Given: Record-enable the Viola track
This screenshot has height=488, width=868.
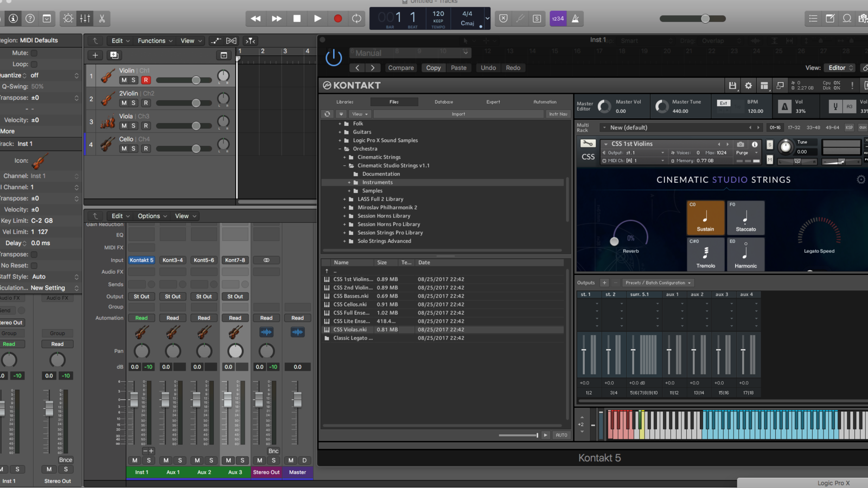Looking at the screenshot, I should coord(145,126).
